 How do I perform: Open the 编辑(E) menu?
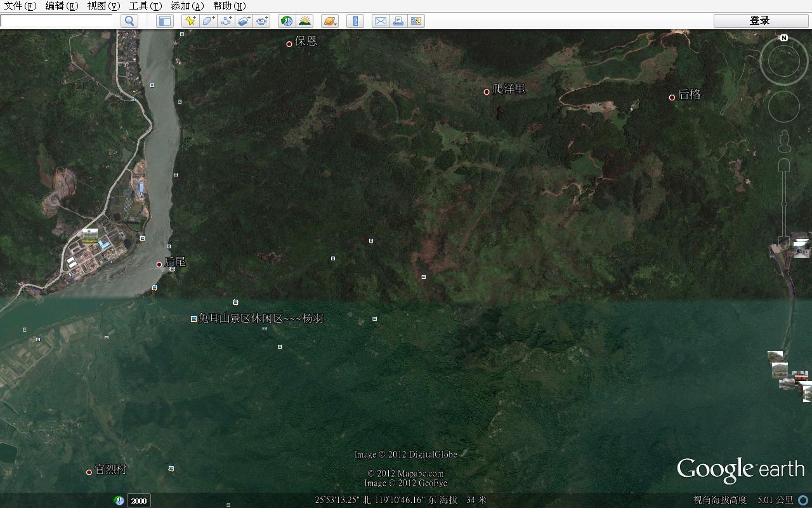click(x=62, y=6)
